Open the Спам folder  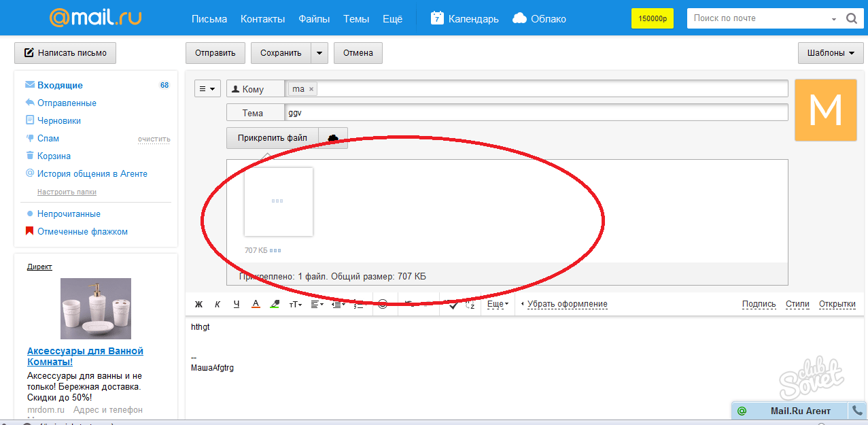point(48,138)
